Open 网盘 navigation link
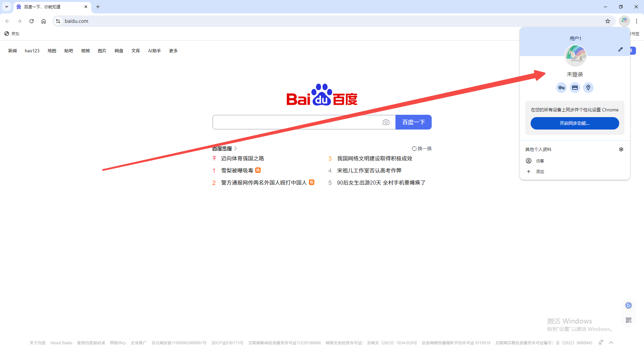Viewport: 644px width, 349px height. pyautogui.click(x=119, y=51)
